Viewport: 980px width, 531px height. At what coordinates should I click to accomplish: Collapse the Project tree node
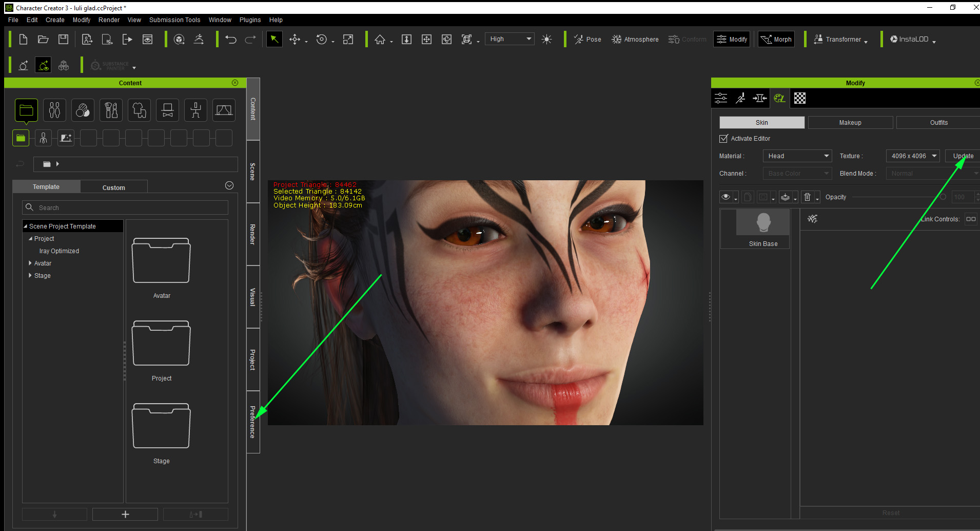pyautogui.click(x=30, y=239)
